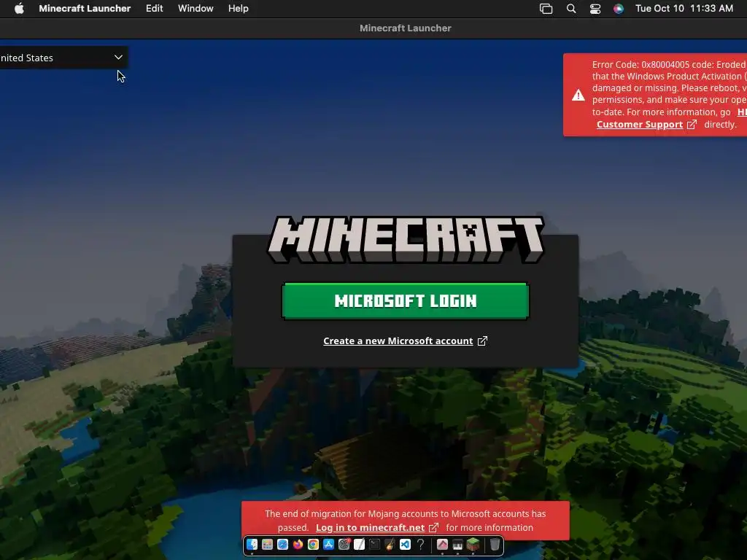Open the Customer Support link

[x=639, y=124]
